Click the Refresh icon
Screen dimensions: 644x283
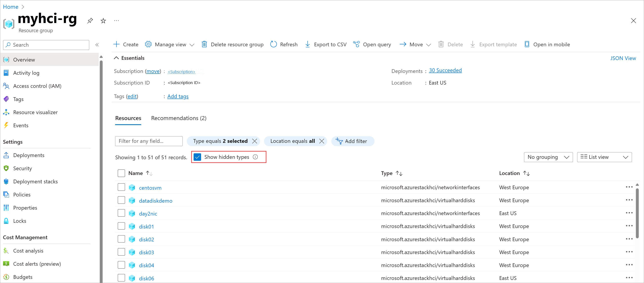click(x=273, y=44)
